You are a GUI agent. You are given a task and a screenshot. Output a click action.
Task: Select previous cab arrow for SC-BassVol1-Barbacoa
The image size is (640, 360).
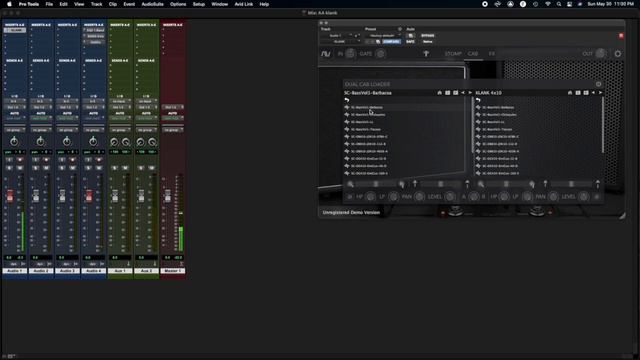tap(463, 93)
